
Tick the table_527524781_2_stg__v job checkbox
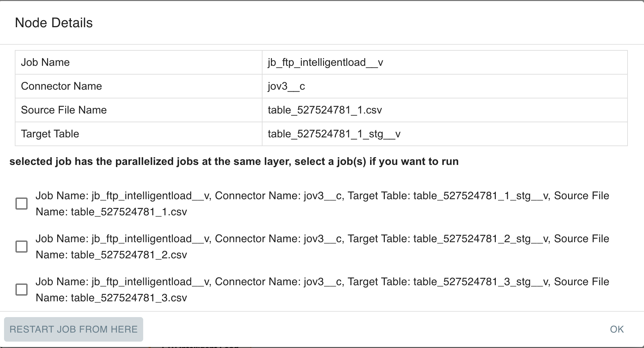tap(22, 247)
